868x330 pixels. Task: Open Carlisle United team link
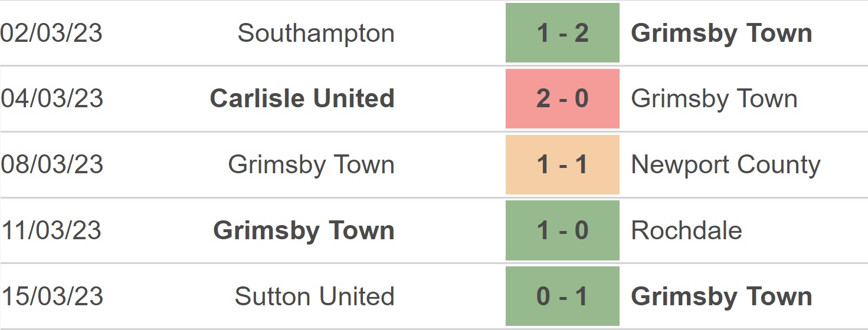coord(302,98)
